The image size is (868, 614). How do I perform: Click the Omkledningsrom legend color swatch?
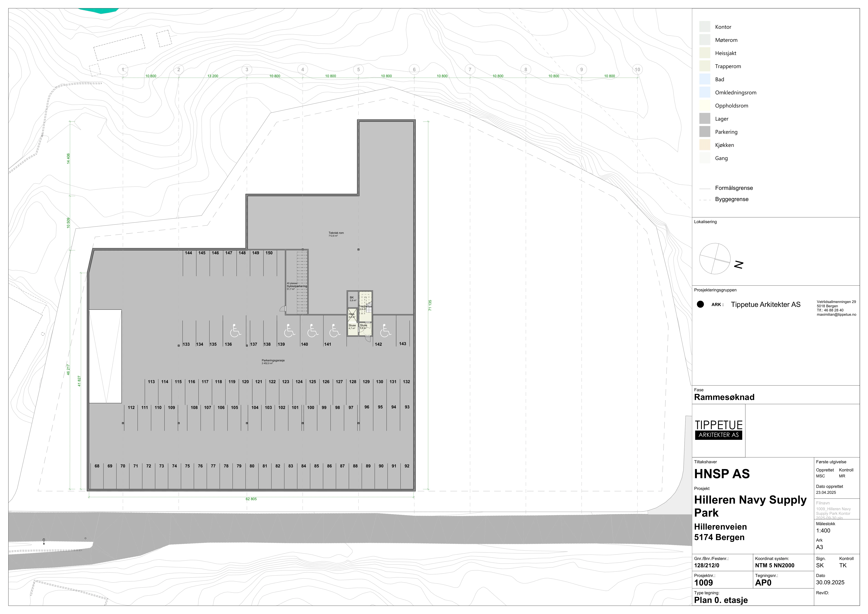tap(705, 92)
